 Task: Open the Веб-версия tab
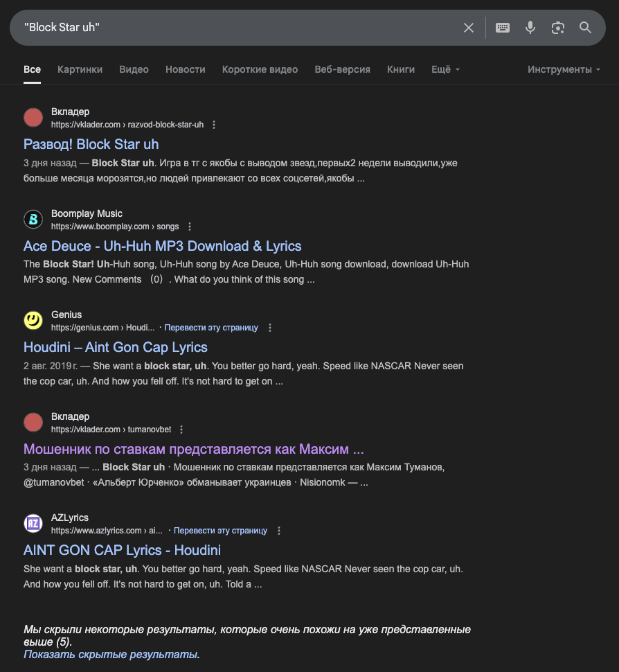click(342, 69)
